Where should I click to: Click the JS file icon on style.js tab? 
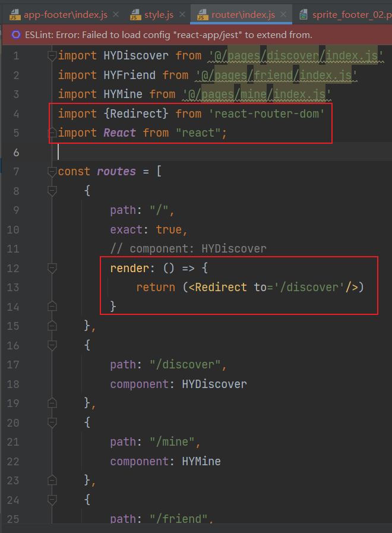click(135, 15)
